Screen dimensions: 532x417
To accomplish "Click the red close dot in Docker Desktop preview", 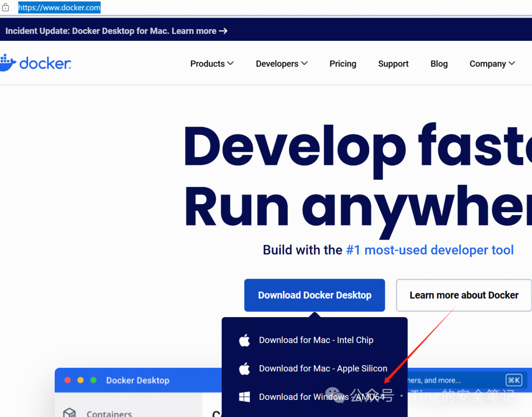I will tap(67, 380).
